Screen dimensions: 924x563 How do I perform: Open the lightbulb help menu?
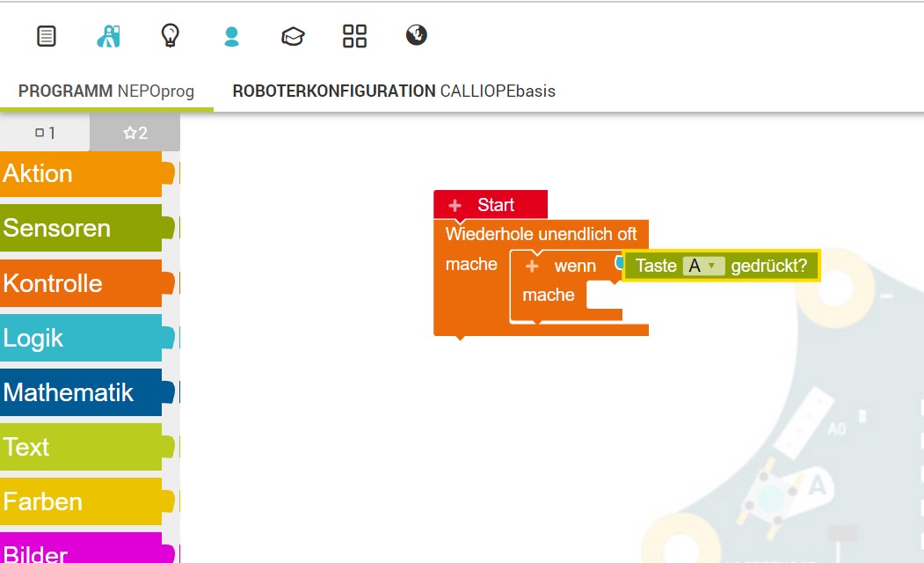tap(170, 36)
